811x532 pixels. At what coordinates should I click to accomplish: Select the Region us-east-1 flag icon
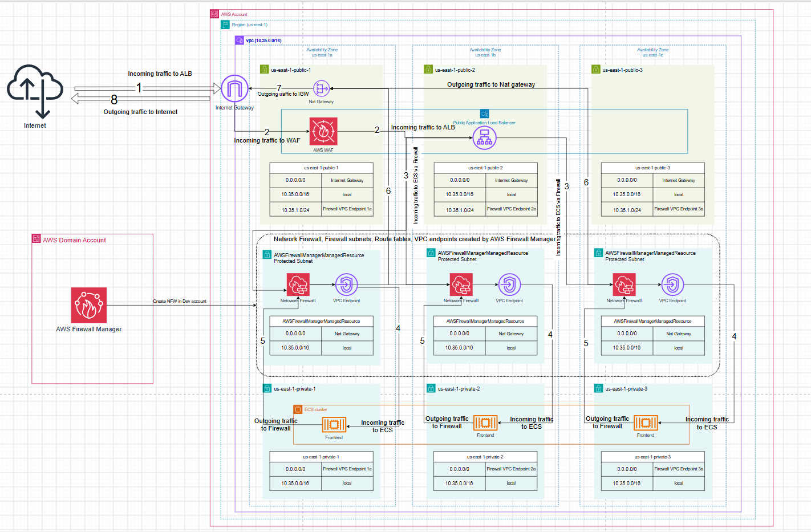click(x=225, y=25)
